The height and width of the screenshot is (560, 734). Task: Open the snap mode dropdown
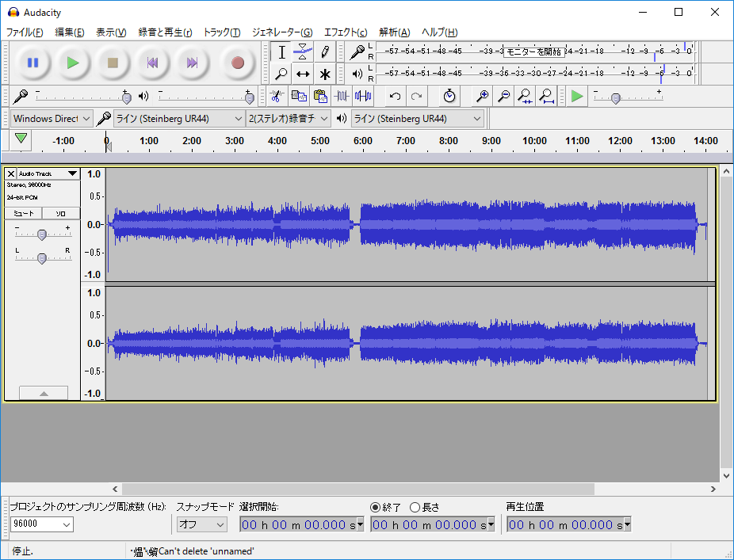pos(201,524)
